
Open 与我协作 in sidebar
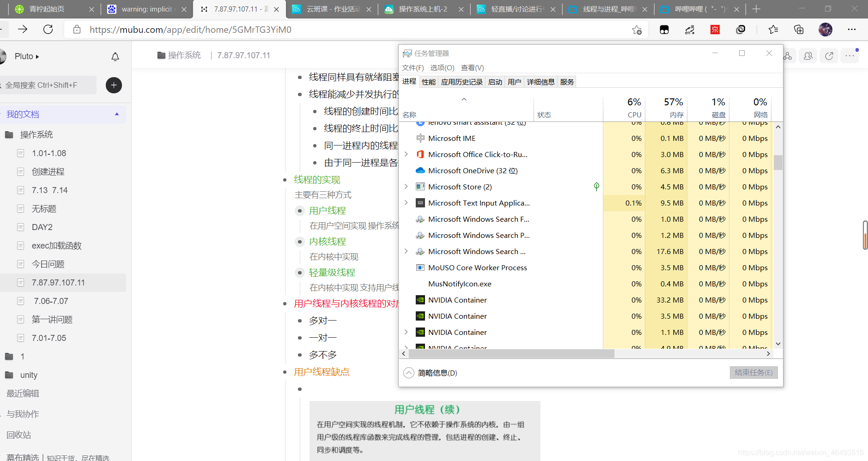pos(23,414)
